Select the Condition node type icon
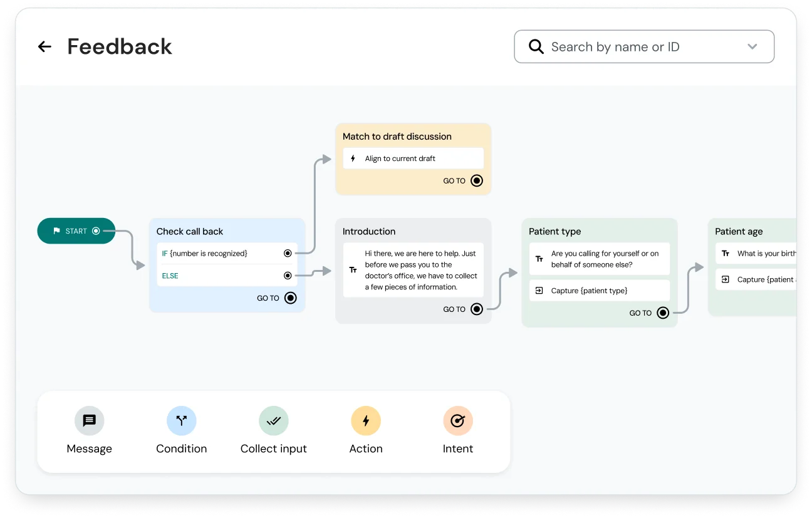The width and height of the screenshot is (812, 518). click(182, 421)
